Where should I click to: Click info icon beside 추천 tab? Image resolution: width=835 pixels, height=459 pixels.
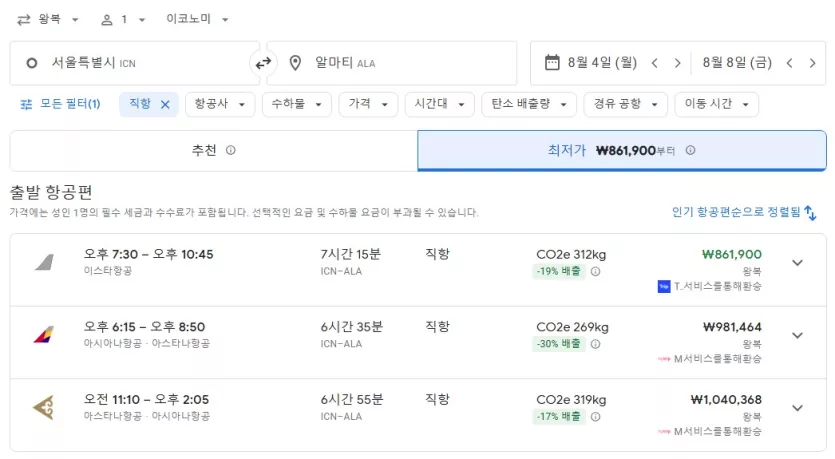[231, 151]
